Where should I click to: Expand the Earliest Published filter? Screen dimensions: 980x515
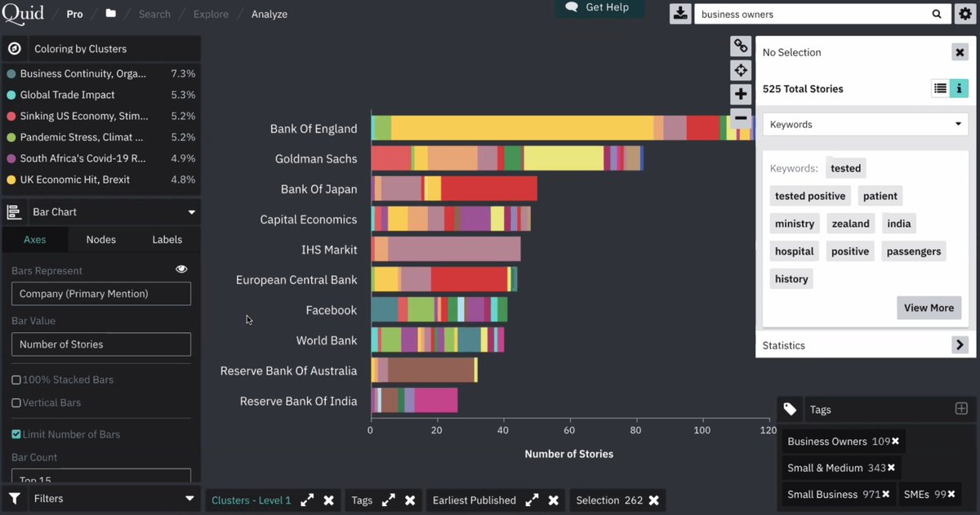coord(532,500)
